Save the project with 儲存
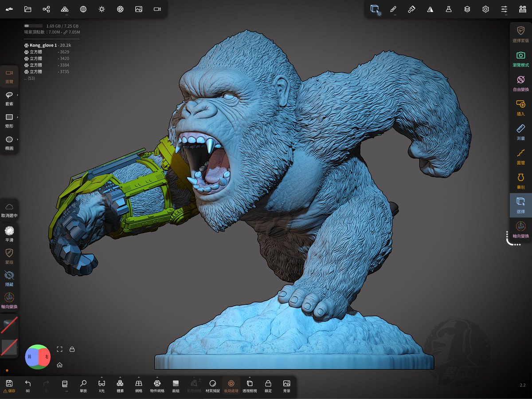The height and width of the screenshot is (399, 532). pos(9,386)
